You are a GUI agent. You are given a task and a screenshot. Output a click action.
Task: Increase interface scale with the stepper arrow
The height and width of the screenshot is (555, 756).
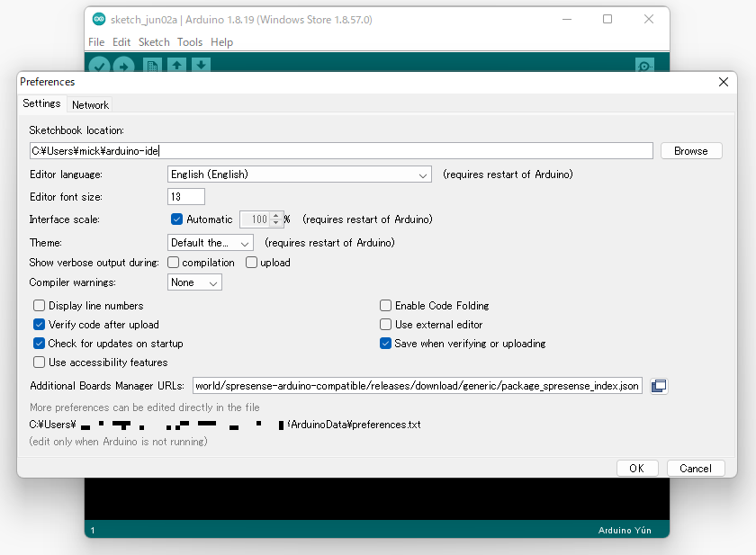click(274, 215)
